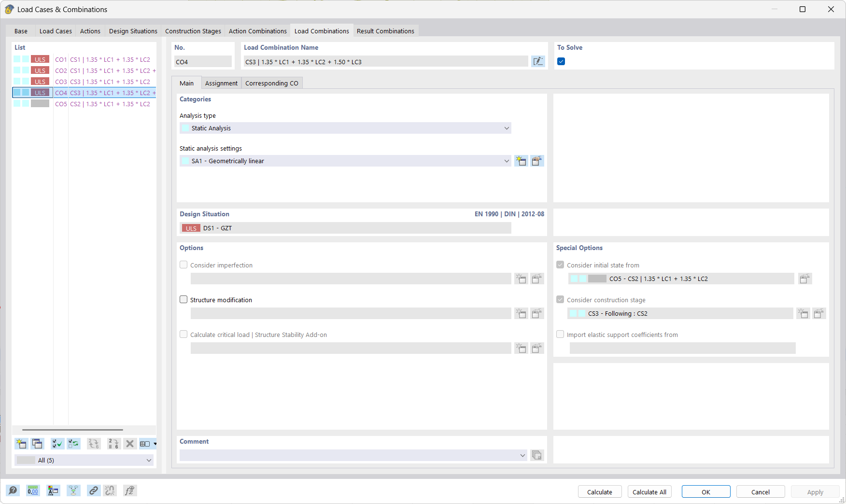Screen dimensions: 846x504
Task: Open the Result Combinations tab
Action: (x=385, y=30)
